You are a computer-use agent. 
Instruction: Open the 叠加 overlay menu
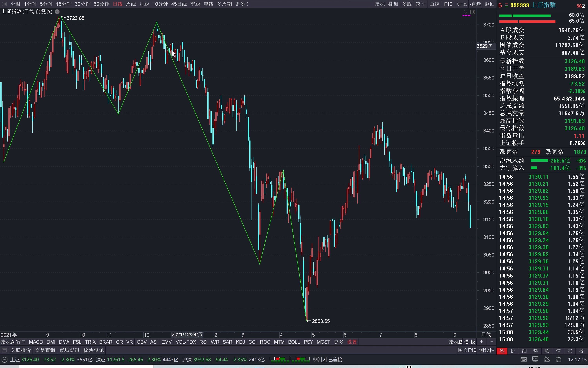point(393,4)
